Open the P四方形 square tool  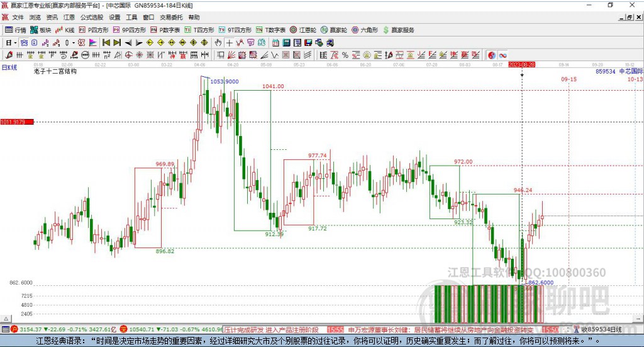[94, 30]
